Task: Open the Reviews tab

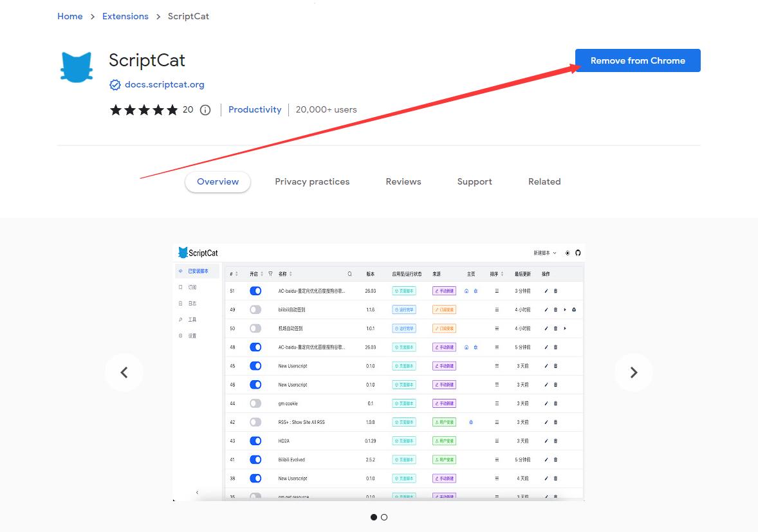Action: 403,182
